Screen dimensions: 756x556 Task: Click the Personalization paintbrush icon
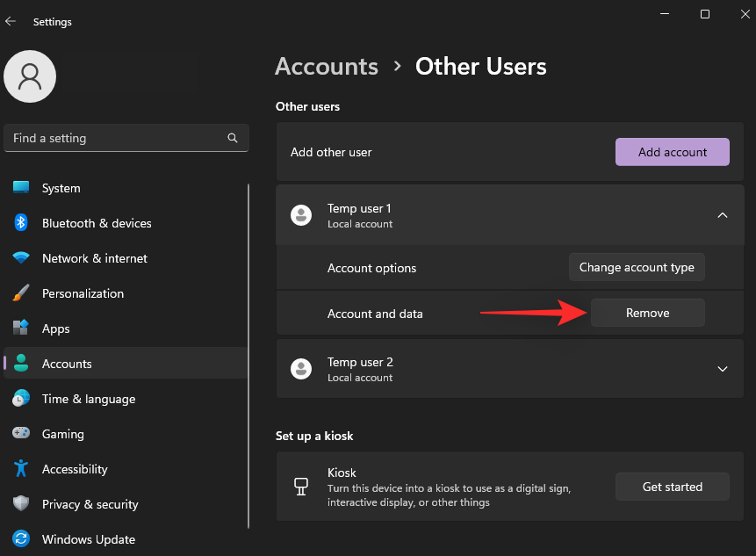pyautogui.click(x=21, y=292)
